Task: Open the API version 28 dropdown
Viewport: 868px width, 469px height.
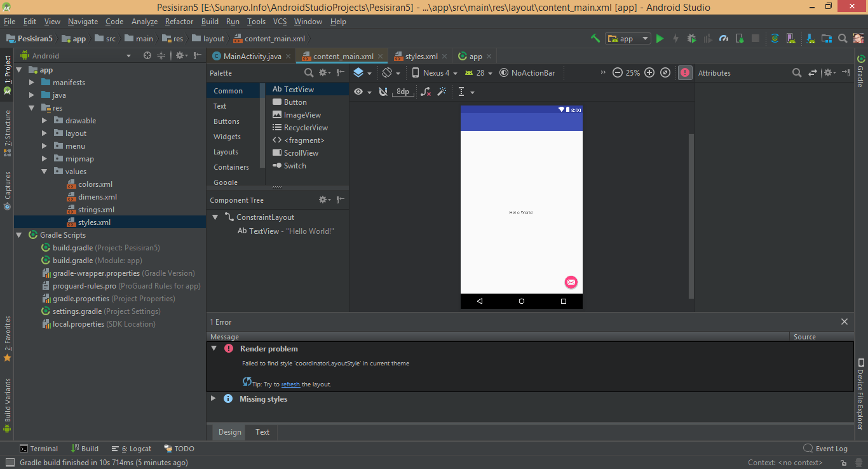Action: 478,73
